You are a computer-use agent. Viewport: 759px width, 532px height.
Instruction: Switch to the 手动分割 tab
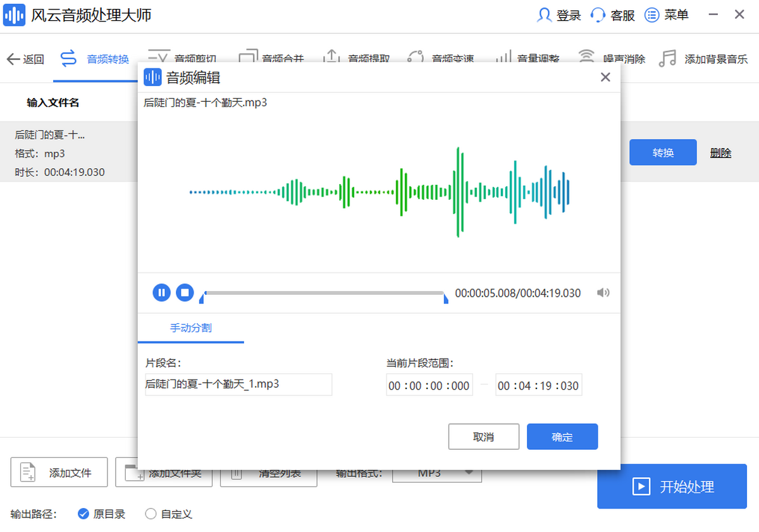click(x=191, y=328)
